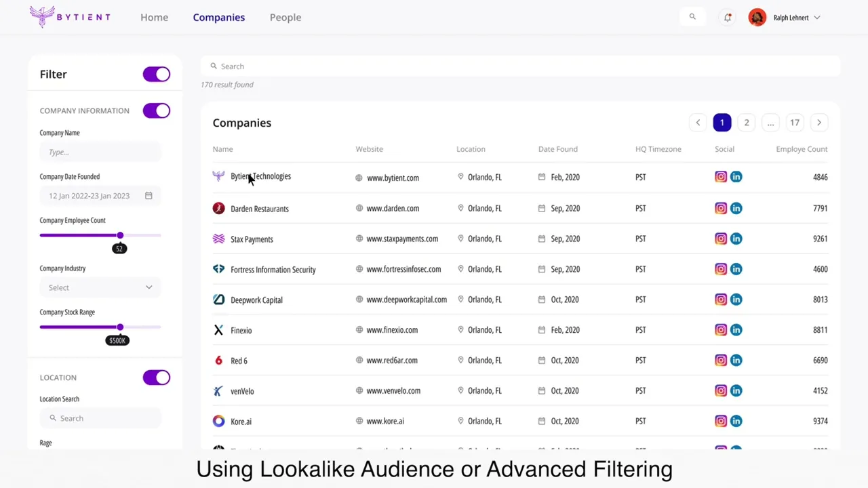Open the pagination ellipsis for more pages
868x488 pixels.
click(x=770, y=123)
